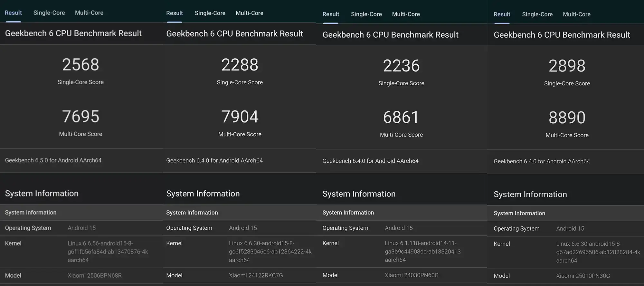Click model value Xiaomi 24122RKC7G

point(256,275)
